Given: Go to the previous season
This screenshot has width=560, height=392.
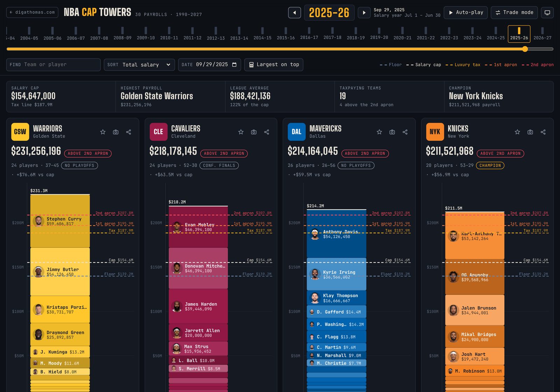Looking at the screenshot, I should pos(294,13).
